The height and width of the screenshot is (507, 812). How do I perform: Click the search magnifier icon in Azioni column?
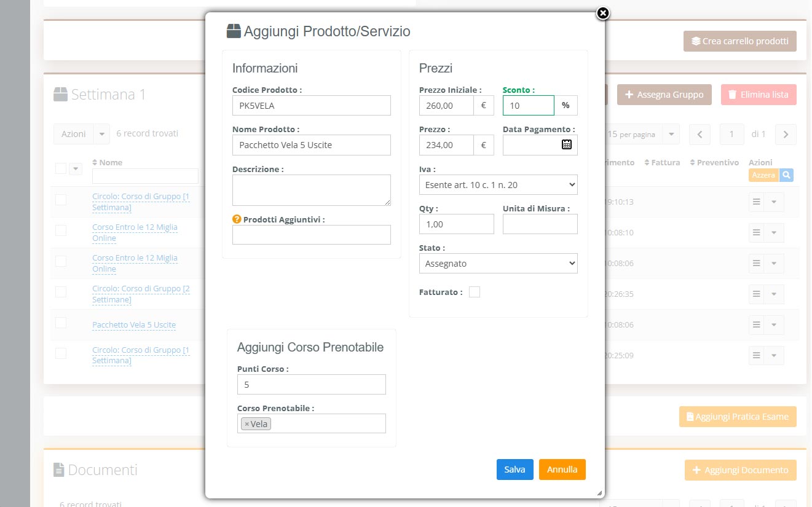coord(786,175)
